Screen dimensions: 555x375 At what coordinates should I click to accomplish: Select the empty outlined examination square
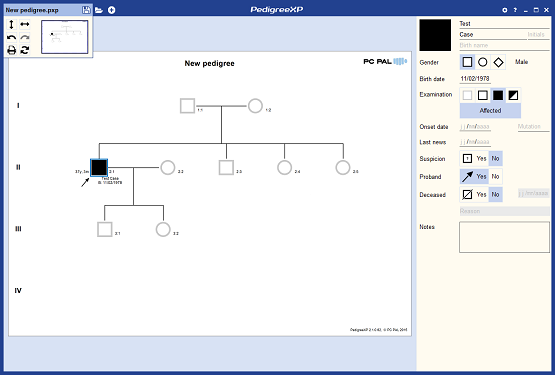(482, 95)
